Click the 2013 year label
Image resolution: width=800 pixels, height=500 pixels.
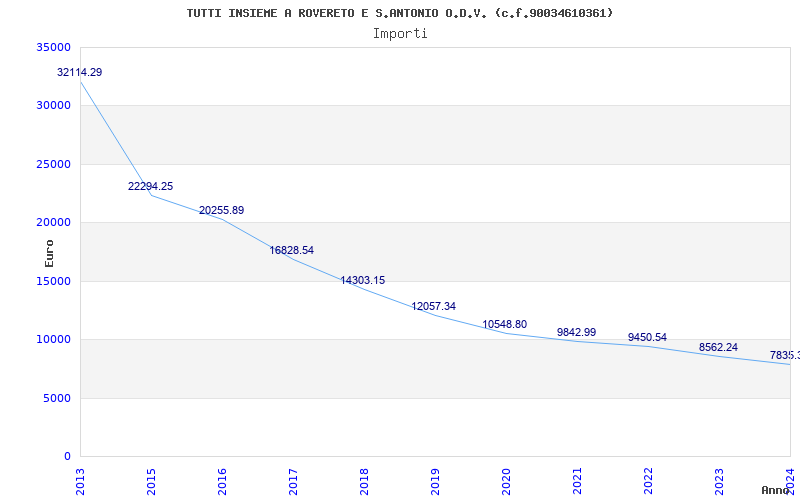(x=80, y=481)
